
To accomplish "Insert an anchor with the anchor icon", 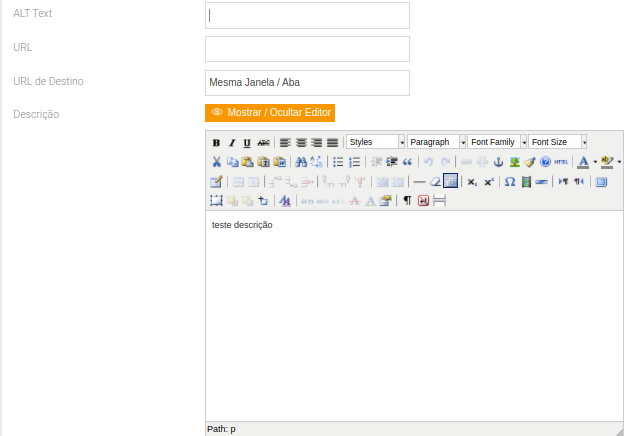I will (498, 162).
